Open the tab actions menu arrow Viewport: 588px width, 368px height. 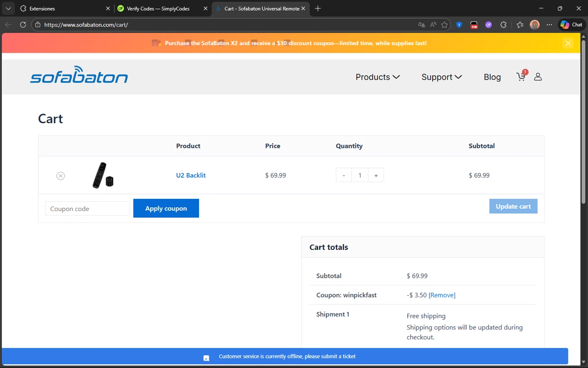(8, 8)
